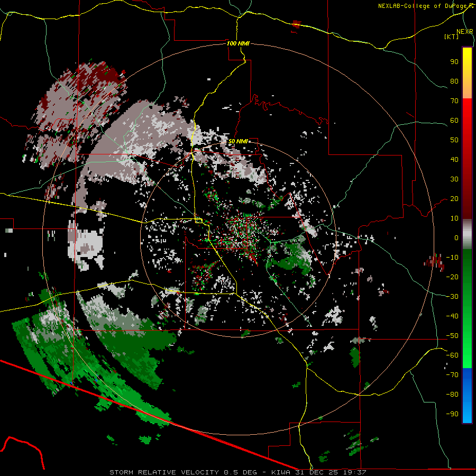
Task: Click the positive 10 knot scale label
Action: 454,218
